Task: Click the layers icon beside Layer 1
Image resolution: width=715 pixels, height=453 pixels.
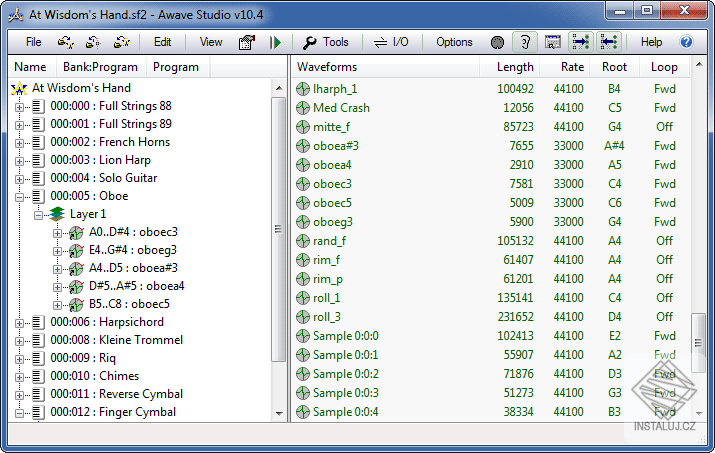Action: tap(57, 214)
